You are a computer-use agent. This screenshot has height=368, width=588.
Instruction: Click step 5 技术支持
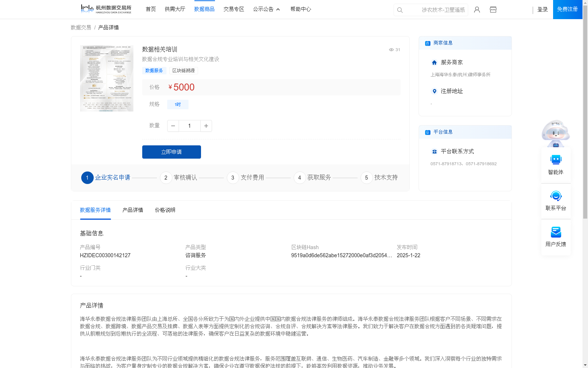379,178
